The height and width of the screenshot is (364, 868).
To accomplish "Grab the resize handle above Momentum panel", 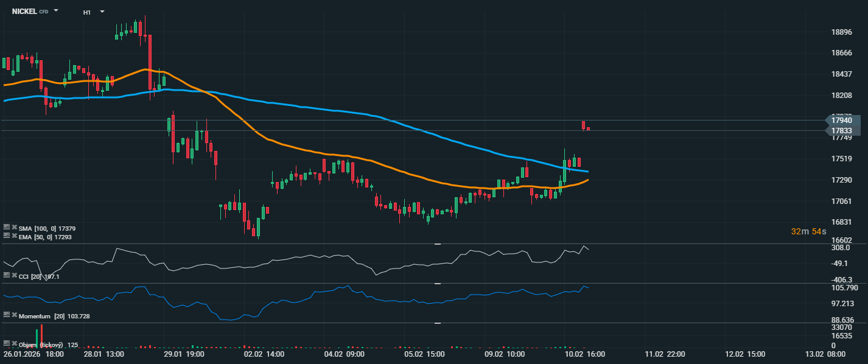I will [x=437, y=284].
